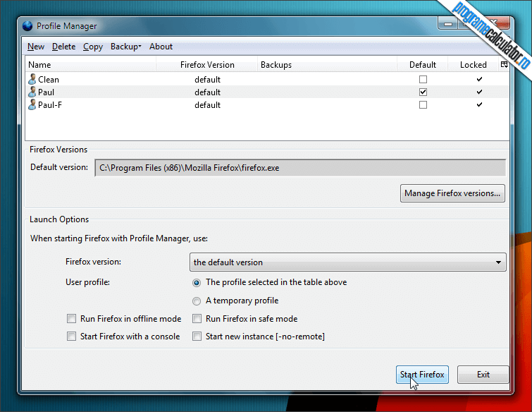Click the Paul profile user icon
The image size is (532, 412).
point(32,92)
